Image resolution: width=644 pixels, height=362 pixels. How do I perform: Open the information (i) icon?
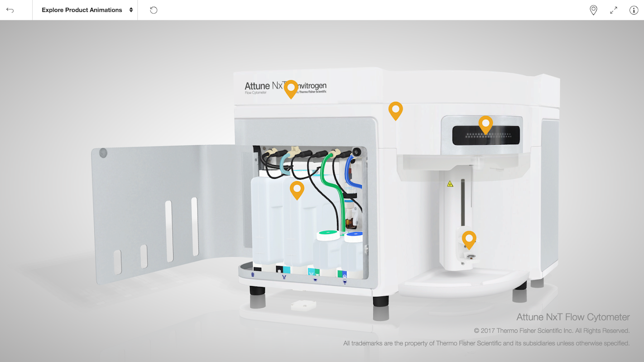pyautogui.click(x=634, y=10)
